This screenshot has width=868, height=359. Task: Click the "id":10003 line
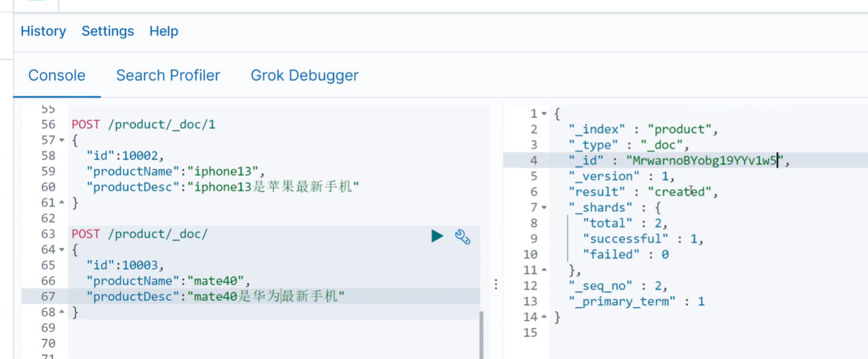click(x=125, y=265)
